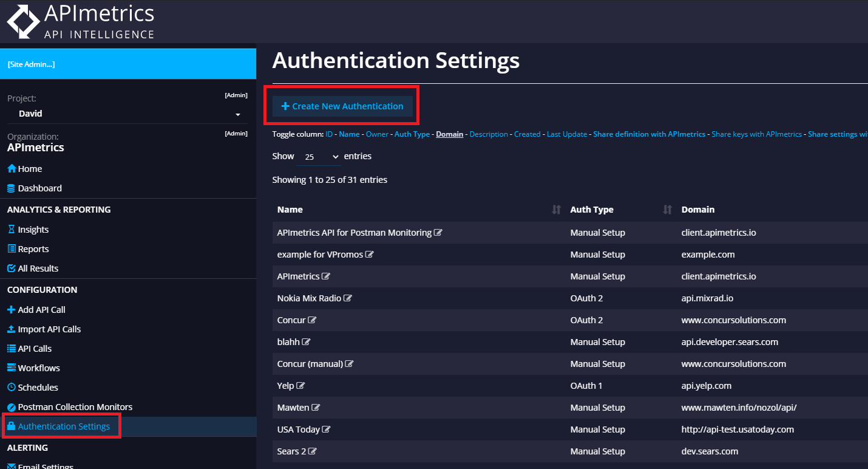Click the Workflows stacked-bars icon
Image resolution: width=868 pixels, height=469 pixels.
point(11,368)
